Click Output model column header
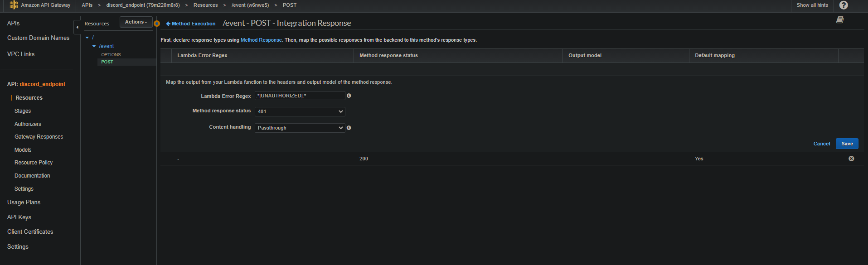This screenshot has width=868, height=265. pos(585,55)
